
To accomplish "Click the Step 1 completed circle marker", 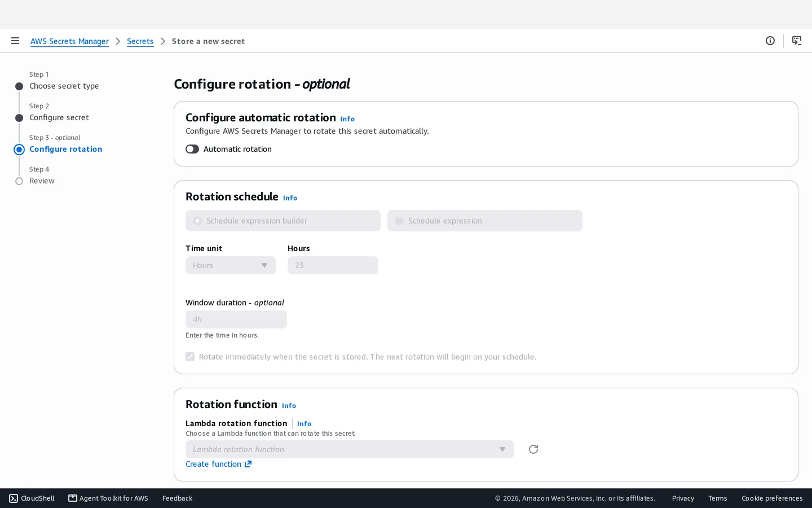I will click(x=19, y=86).
